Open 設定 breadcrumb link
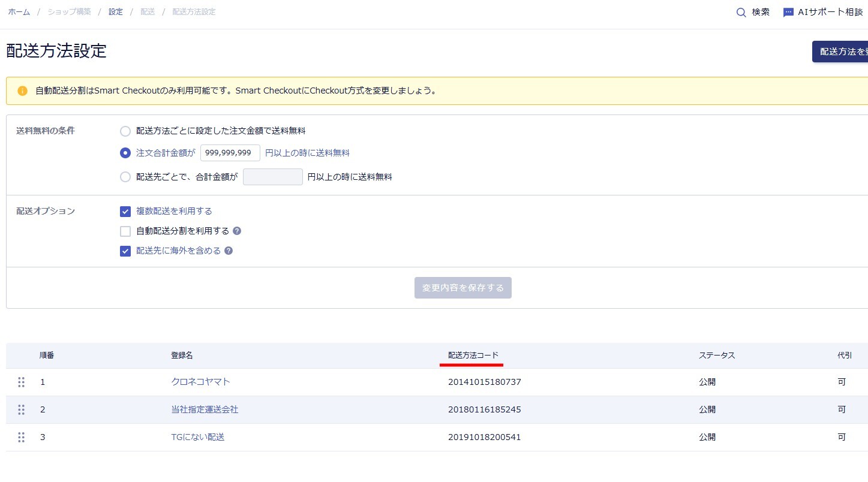 (116, 12)
